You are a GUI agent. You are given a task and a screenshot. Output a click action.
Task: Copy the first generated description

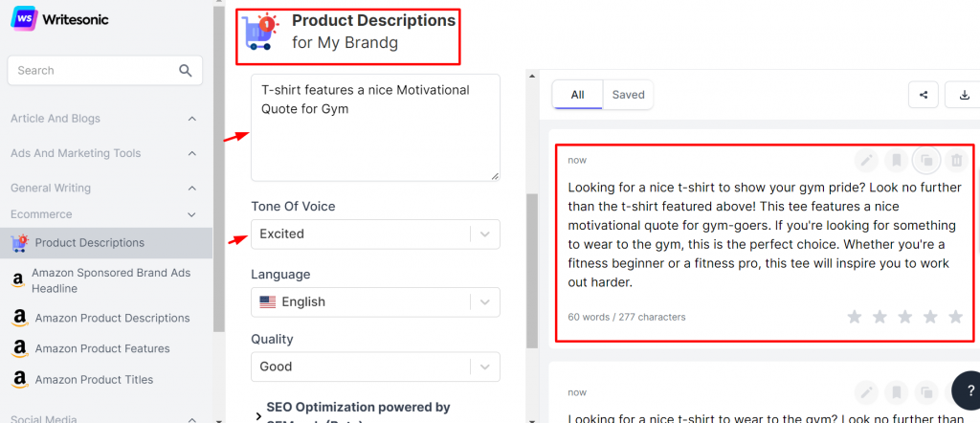coord(926,160)
